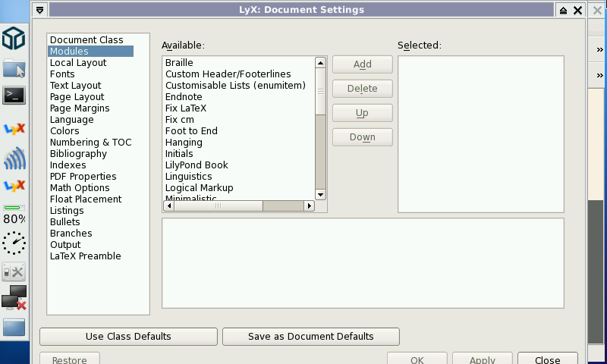
Task: Click the available list scroll-down arrow
Action: 320,195
